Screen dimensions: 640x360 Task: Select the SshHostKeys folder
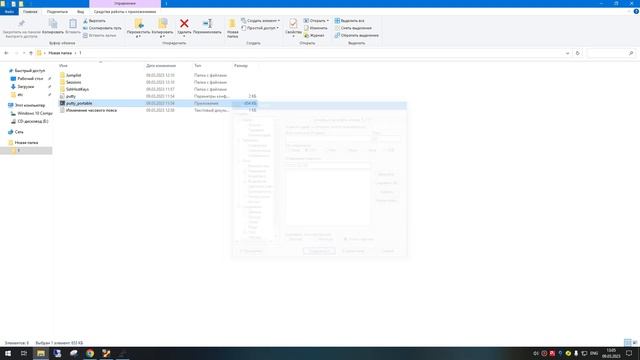pyautogui.click(x=77, y=89)
